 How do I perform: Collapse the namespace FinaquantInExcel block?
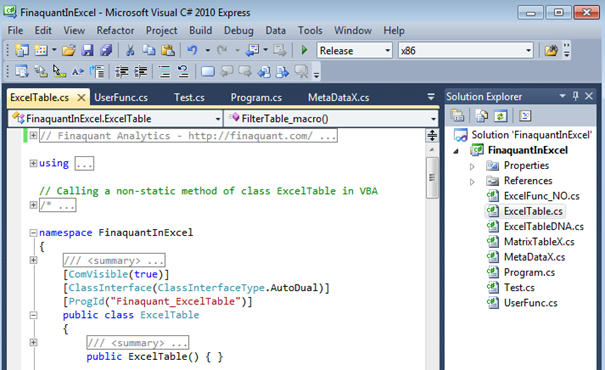(x=33, y=233)
